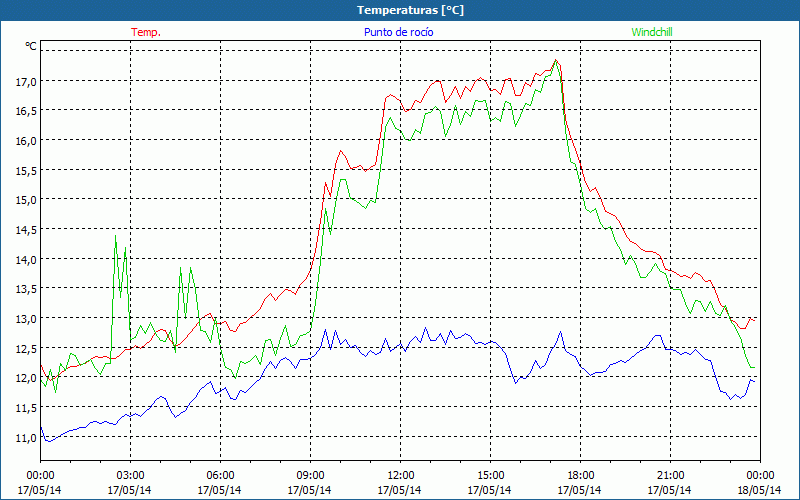800x500 pixels.
Task: Click the 'Temperaturas [°C]' chart title
Action: click(x=410, y=10)
